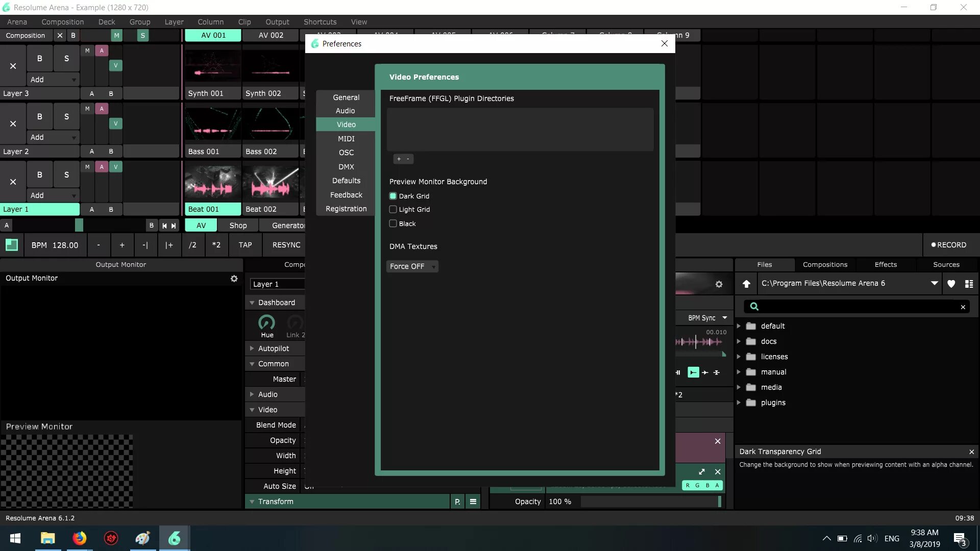Toggle Bypass B on Layer 3

pos(39,59)
